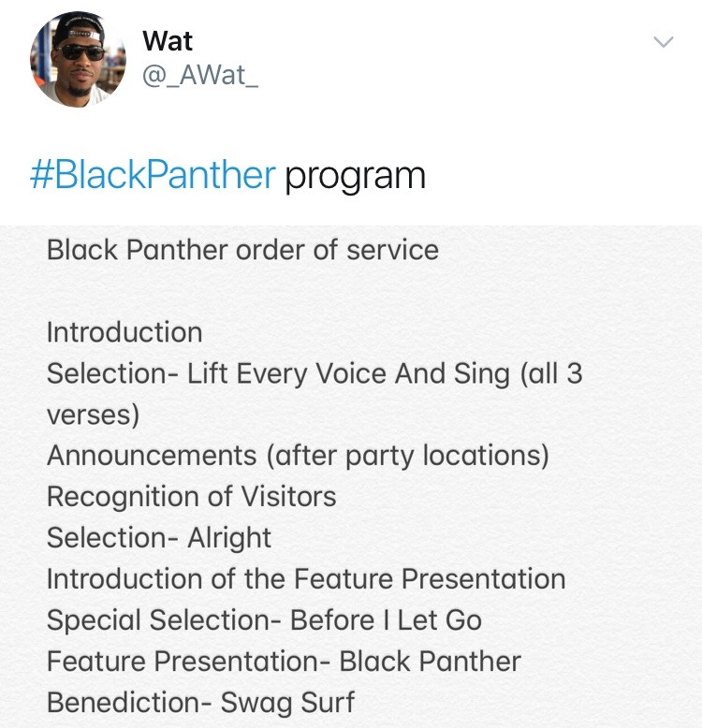Screen dimensions: 702x728
Task: Click the display name Wat
Action: 167,41
